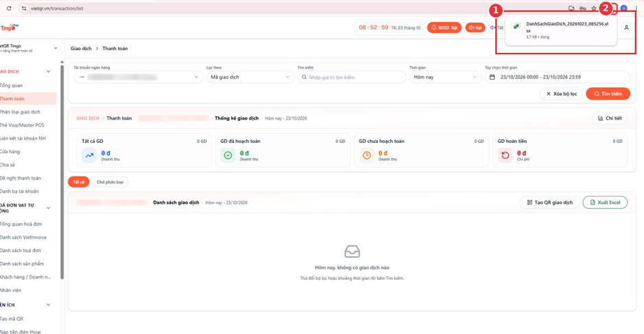Select Thanh toán in the sidebar
This screenshot has height=334, width=644.
(27, 99)
